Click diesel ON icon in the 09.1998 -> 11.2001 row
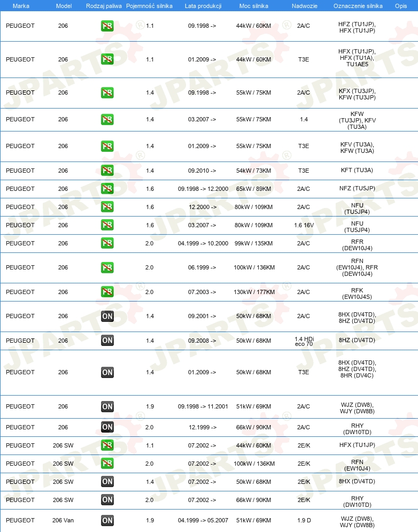The height and width of the screenshot is (532, 418). pyautogui.click(x=107, y=406)
